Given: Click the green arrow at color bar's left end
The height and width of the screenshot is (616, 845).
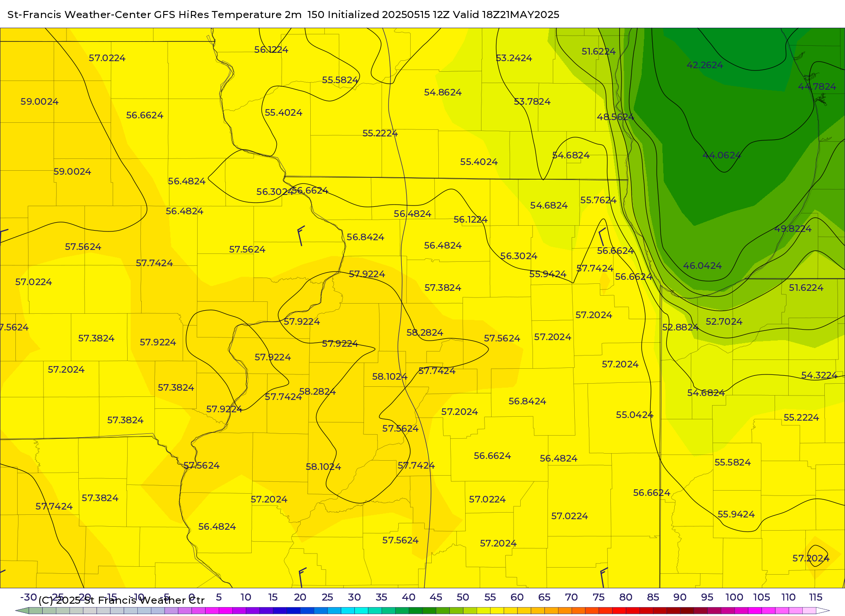Looking at the screenshot, I should [x=22, y=611].
